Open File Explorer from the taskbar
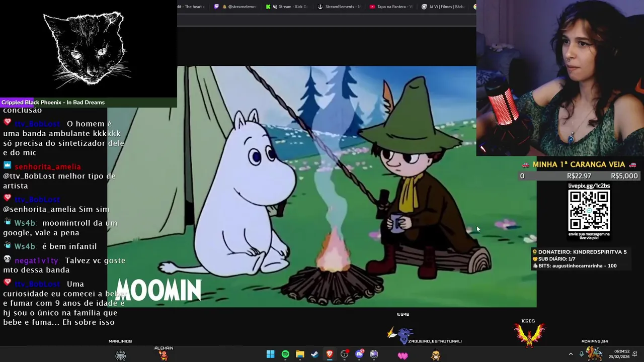644x362 pixels. 300,354
